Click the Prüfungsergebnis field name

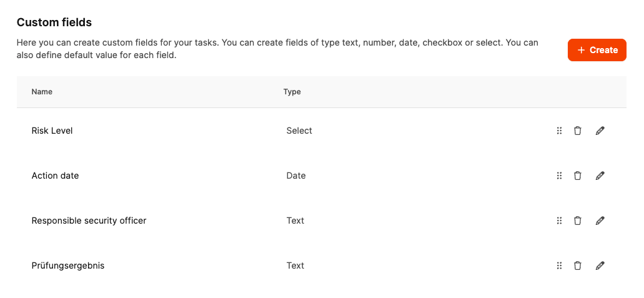click(68, 266)
